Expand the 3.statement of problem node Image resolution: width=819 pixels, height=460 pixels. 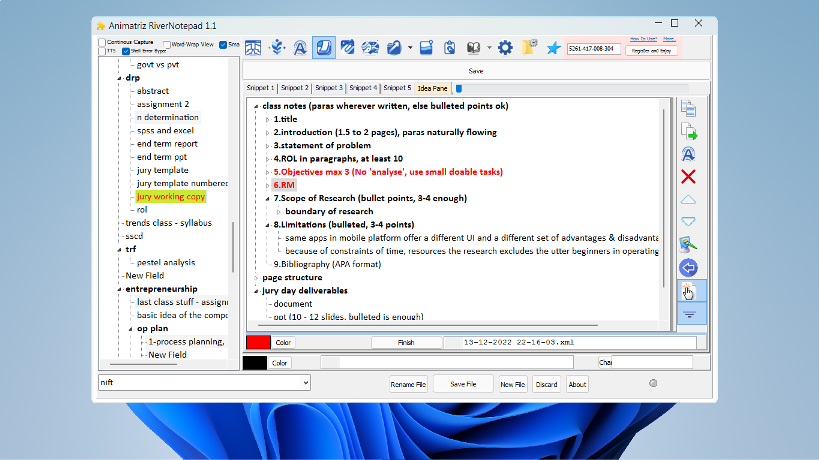tap(268, 146)
